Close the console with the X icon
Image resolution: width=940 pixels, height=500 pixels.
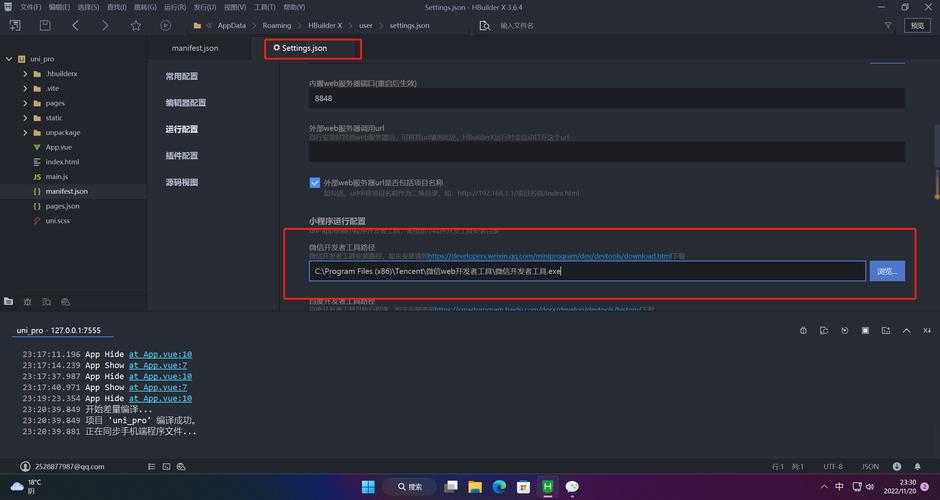pyautogui.click(x=927, y=330)
